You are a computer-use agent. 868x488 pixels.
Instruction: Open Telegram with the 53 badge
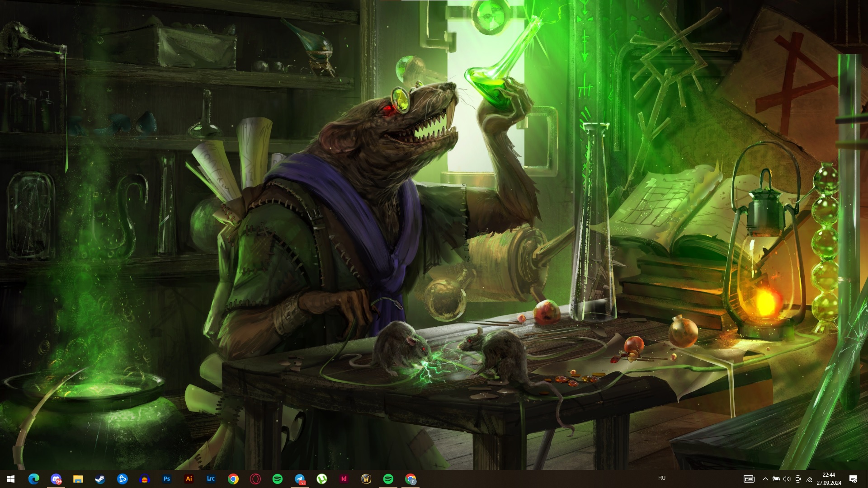point(300,479)
